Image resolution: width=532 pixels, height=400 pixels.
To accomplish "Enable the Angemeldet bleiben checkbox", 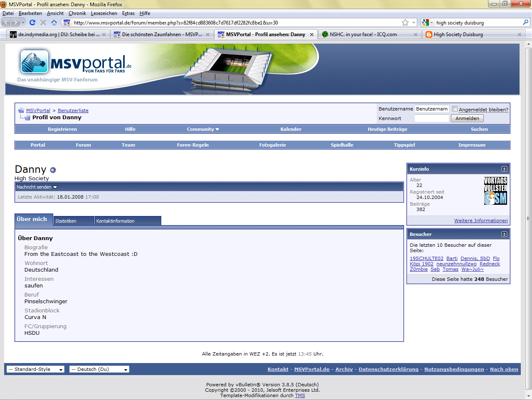I will tap(455, 109).
